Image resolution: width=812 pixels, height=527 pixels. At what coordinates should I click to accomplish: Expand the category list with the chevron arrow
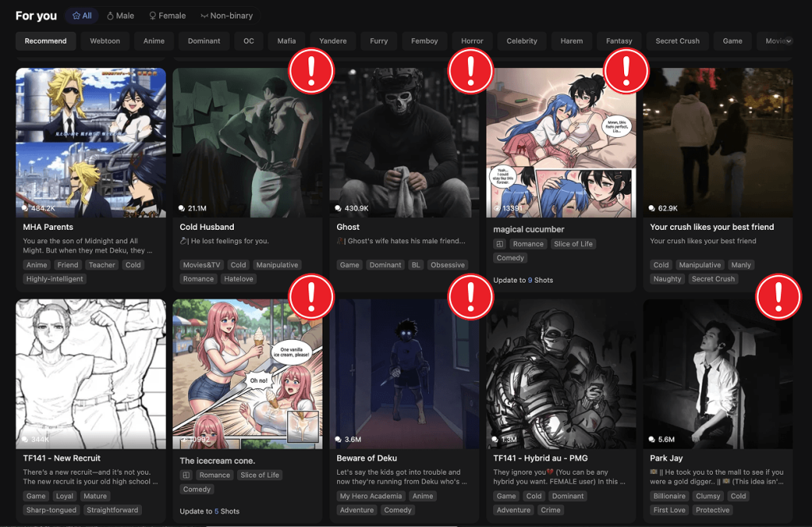(x=788, y=41)
